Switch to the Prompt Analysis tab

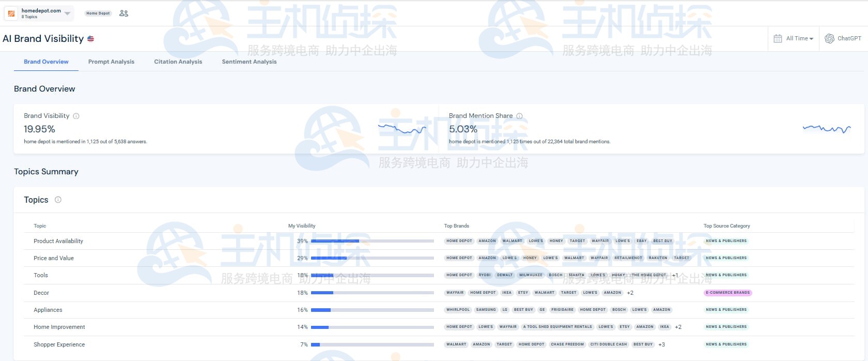click(111, 62)
